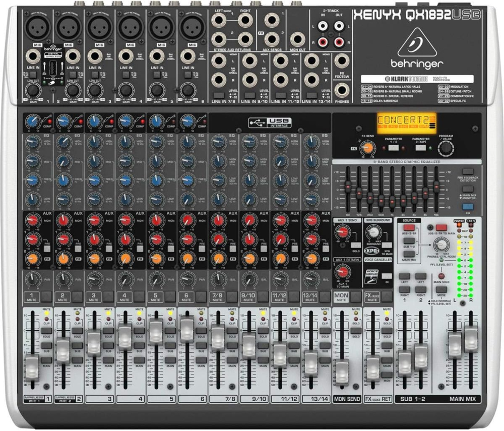The width and height of the screenshot is (504, 431).
Task: Toggle the channel 3 MAIN routing button
Action: [x=108, y=360]
